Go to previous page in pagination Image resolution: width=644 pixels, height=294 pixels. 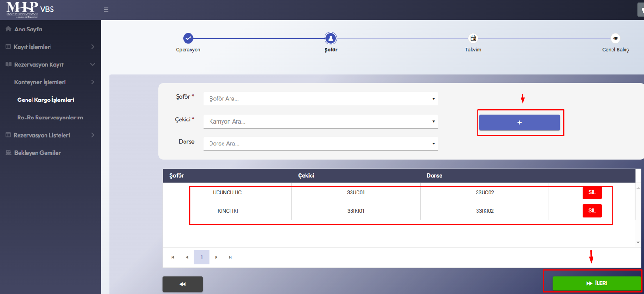tap(187, 257)
